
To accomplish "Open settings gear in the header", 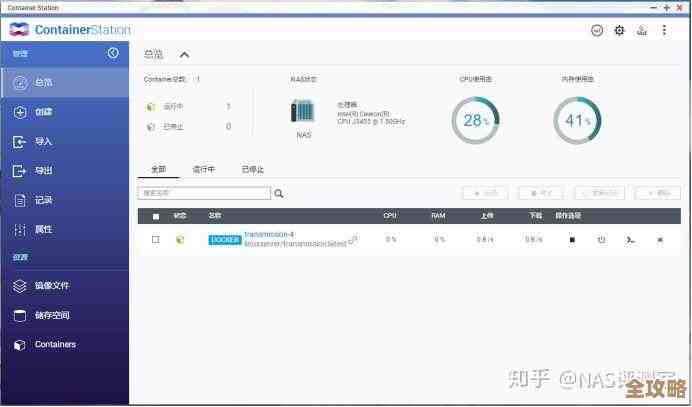I will click(x=620, y=30).
